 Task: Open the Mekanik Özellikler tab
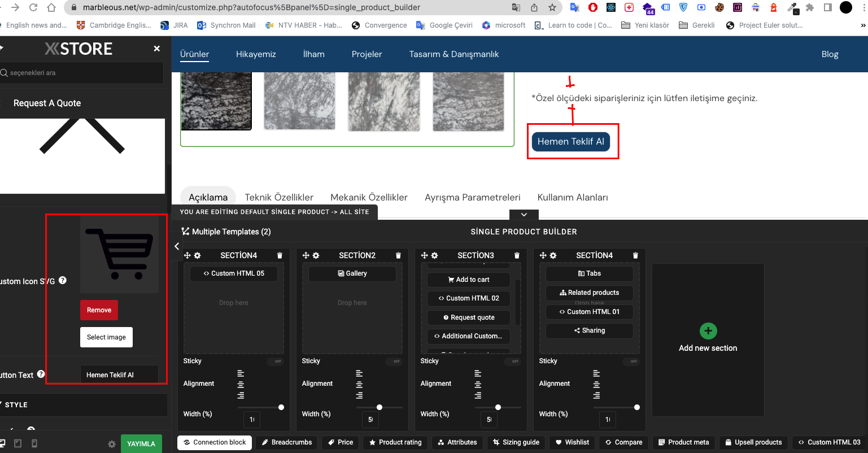click(x=369, y=197)
